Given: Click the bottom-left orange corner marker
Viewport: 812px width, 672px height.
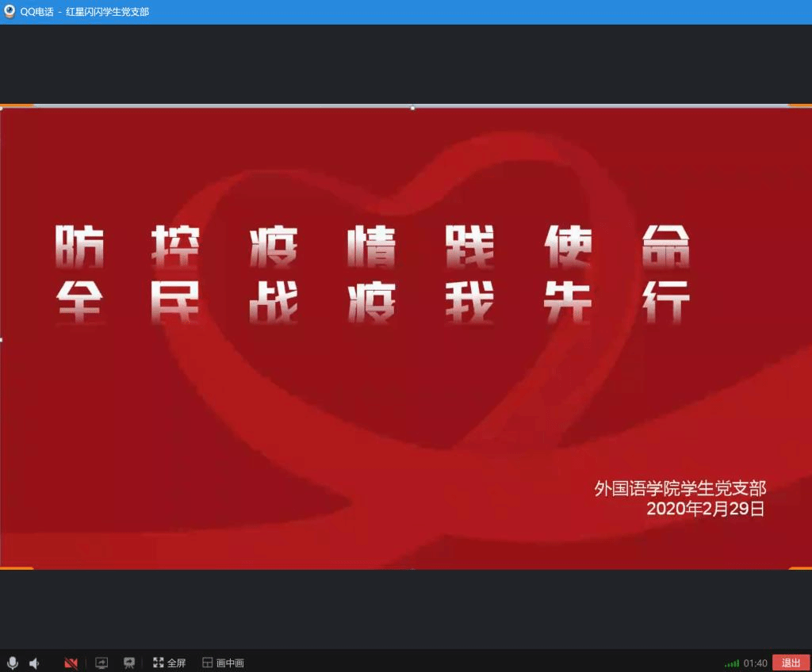Looking at the screenshot, I should point(16,568).
